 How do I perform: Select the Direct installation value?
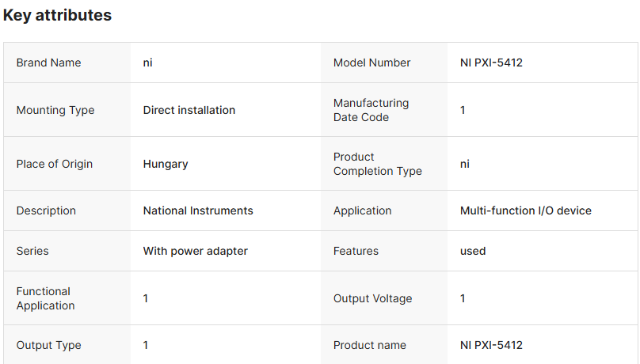(x=189, y=110)
